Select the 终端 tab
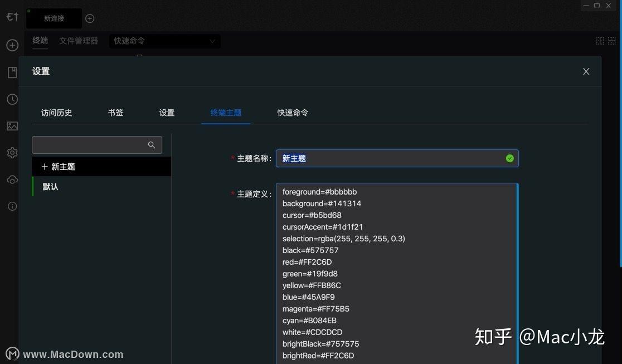The image size is (622, 364). pos(40,41)
